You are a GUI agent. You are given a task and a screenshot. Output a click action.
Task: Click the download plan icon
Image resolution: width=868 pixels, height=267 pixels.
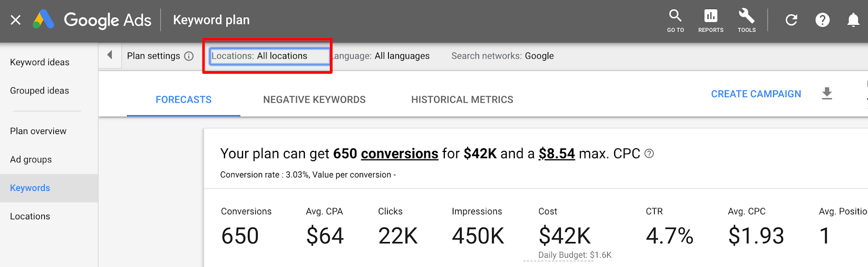coord(827,93)
